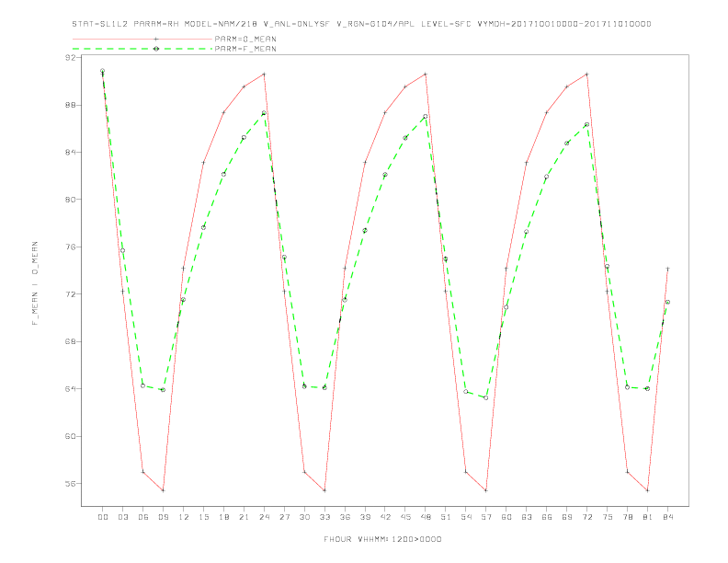The image size is (728, 563).
Task: Click the y-axis title F_MEAN | O_MEAN
Action: (35, 283)
